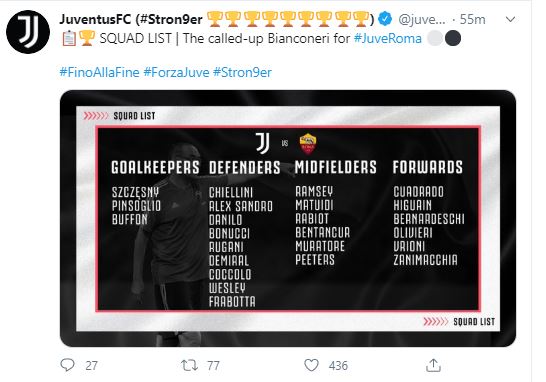Open the 55m tweet timestamp
Viewport: 546px width, 382px height.
click(473, 20)
